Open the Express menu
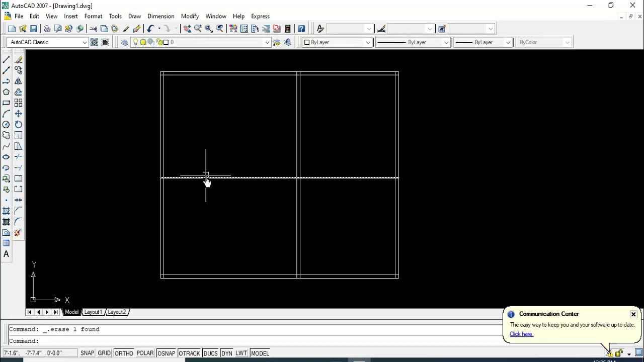Screen dimensions: 644x362 click(x=260, y=16)
